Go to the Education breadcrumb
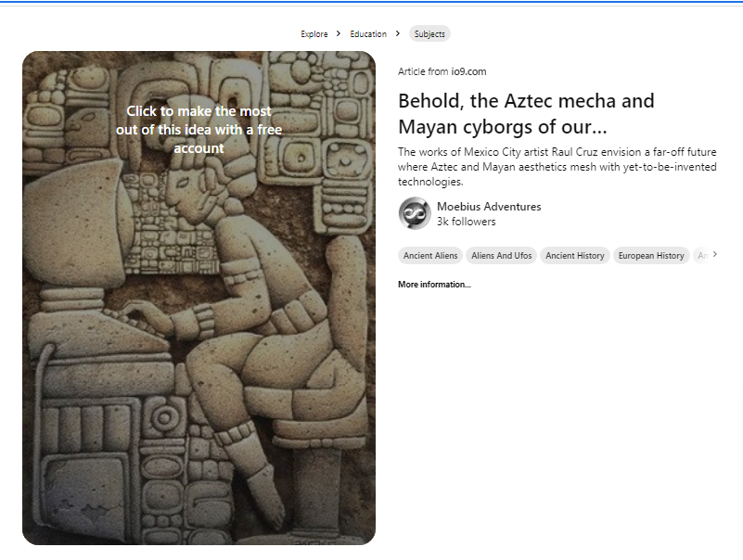 368,34
